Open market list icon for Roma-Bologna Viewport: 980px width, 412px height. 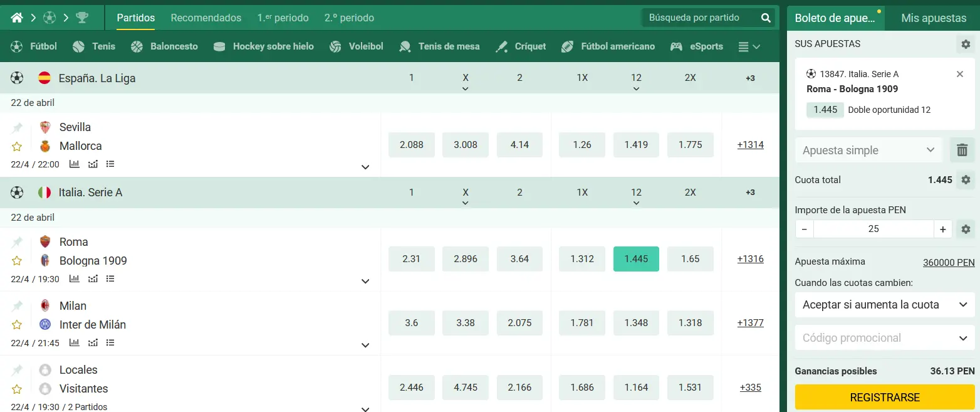click(x=110, y=278)
